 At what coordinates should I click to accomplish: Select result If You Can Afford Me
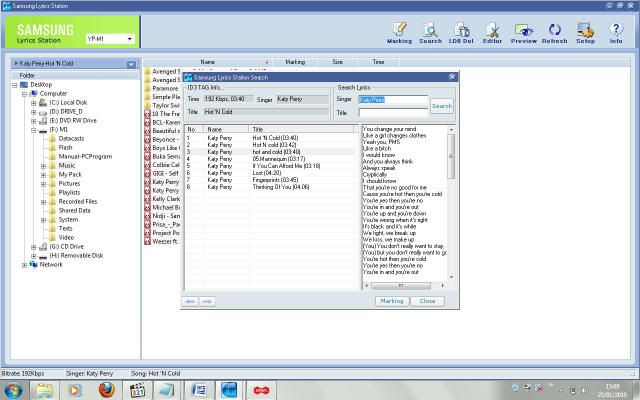click(x=269, y=166)
